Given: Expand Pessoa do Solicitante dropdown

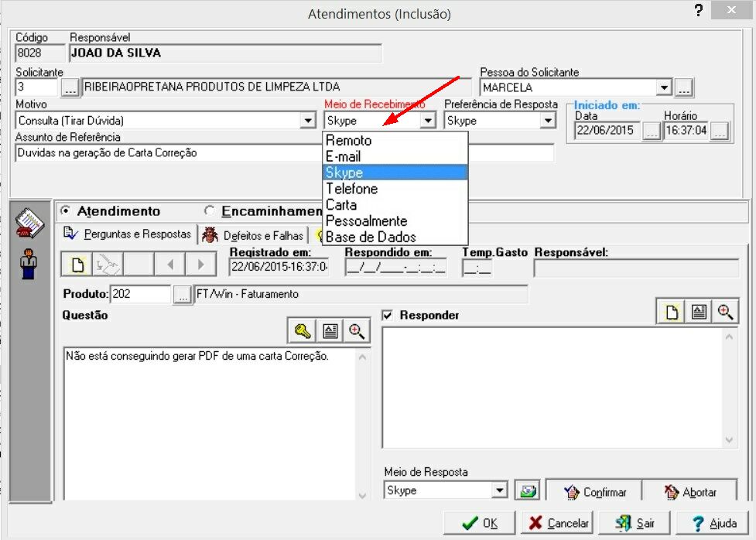Looking at the screenshot, I should tap(665, 87).
